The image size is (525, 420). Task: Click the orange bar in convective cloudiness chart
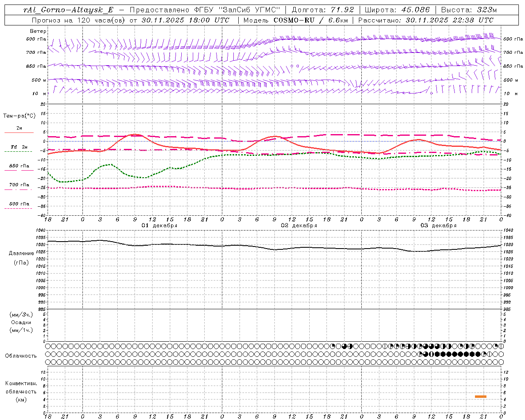[x=481, y=397]
